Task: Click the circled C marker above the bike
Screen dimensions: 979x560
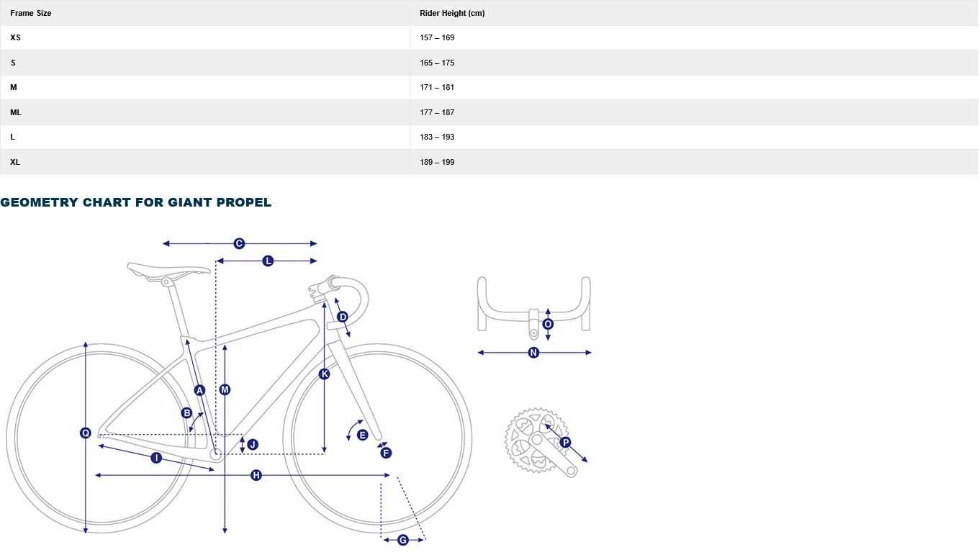Action: (x=240, y=244)
